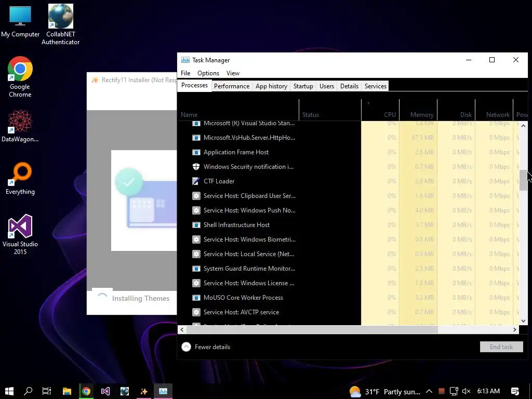Click the muted volume tray icon
This screenshot has width=532, height=399.
(466, 391)
